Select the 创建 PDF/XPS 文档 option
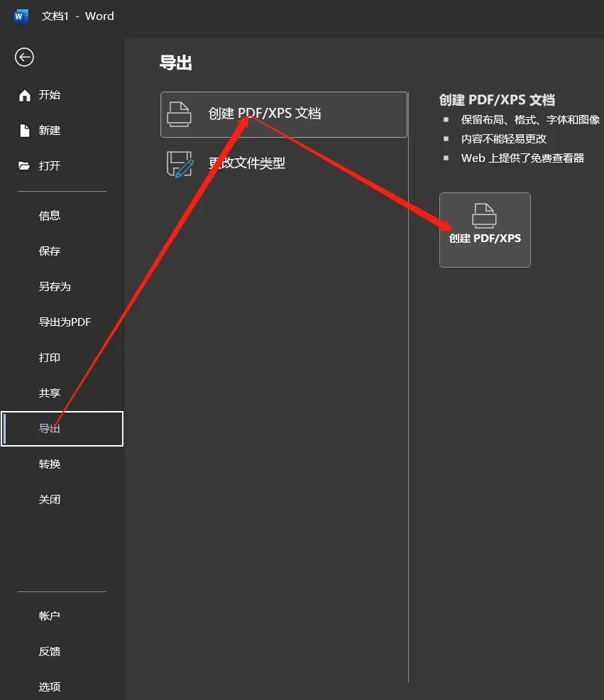Screen dimensions: 604x700 click(x=284, y=115)
